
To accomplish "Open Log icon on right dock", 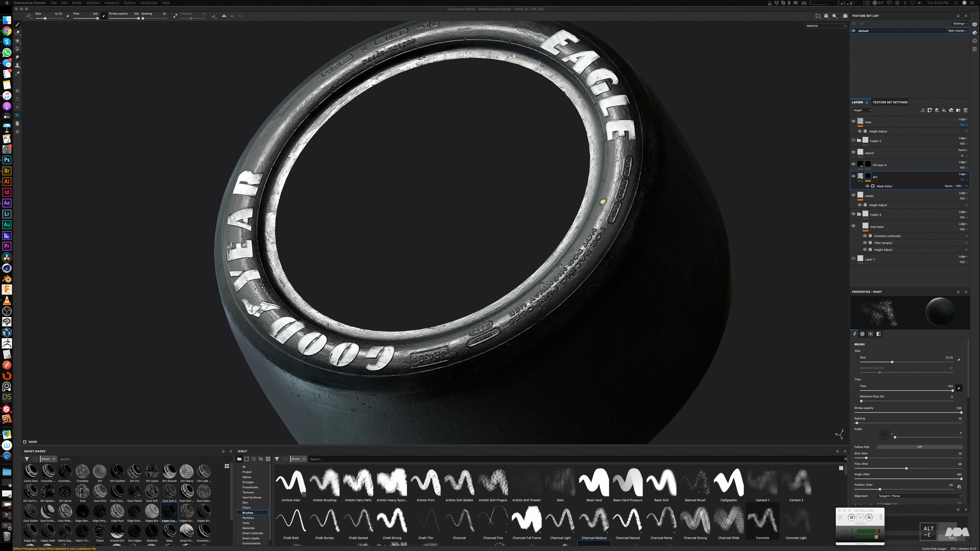I will 975,49.
